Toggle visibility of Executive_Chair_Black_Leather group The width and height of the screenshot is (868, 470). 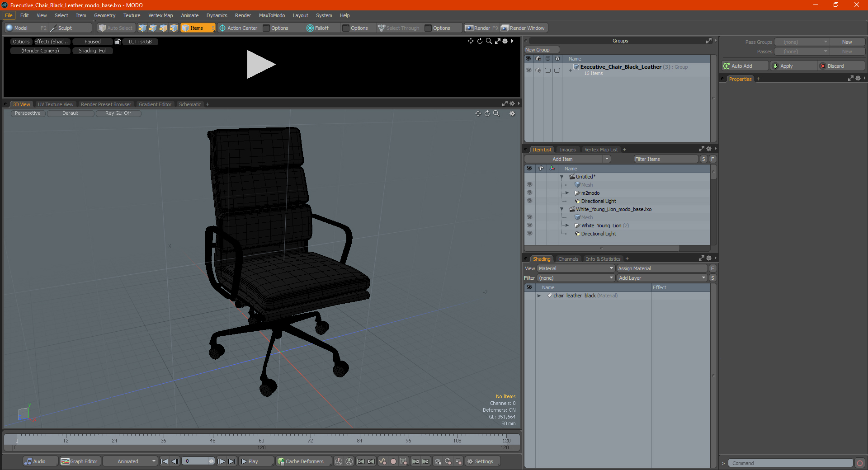point(528,70)
